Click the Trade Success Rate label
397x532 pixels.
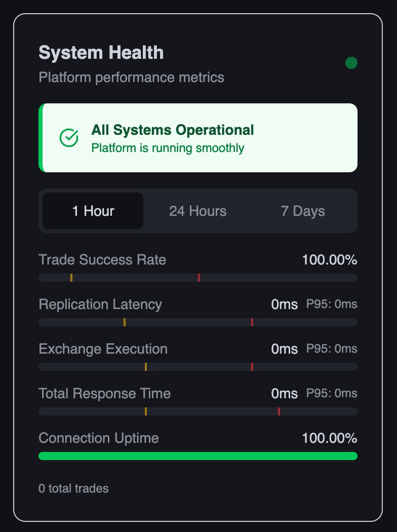(x=102, y=259)
